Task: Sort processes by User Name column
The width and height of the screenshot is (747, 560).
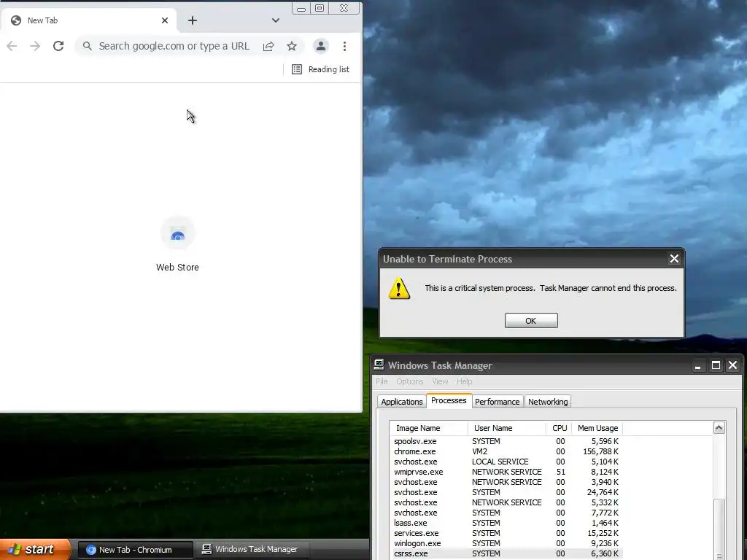Action: tap(507, 428)
